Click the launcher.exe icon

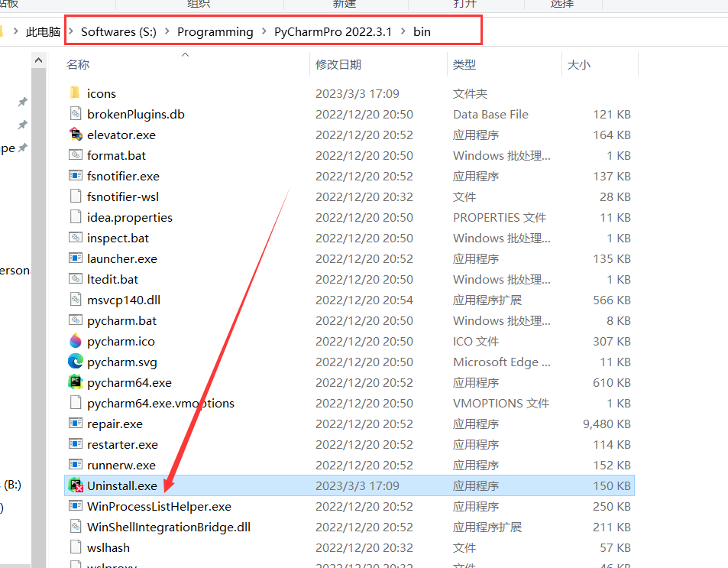coord(75,258)
